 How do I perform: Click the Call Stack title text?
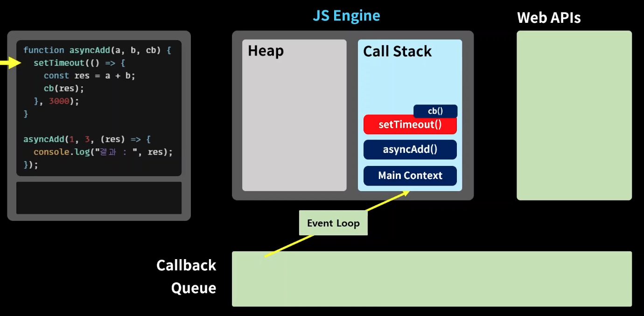point(397,51)
